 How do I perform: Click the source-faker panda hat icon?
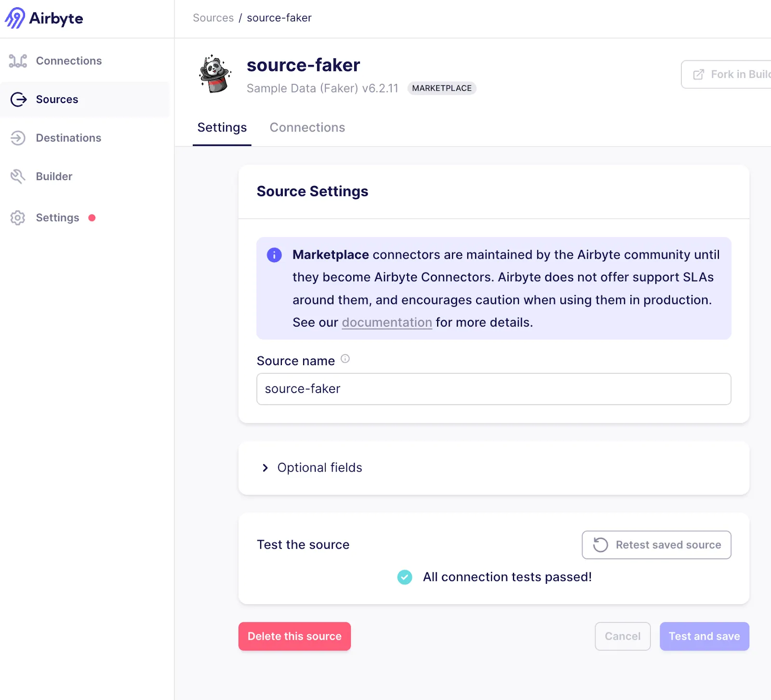pyautogui.click(x=215, y=74)
